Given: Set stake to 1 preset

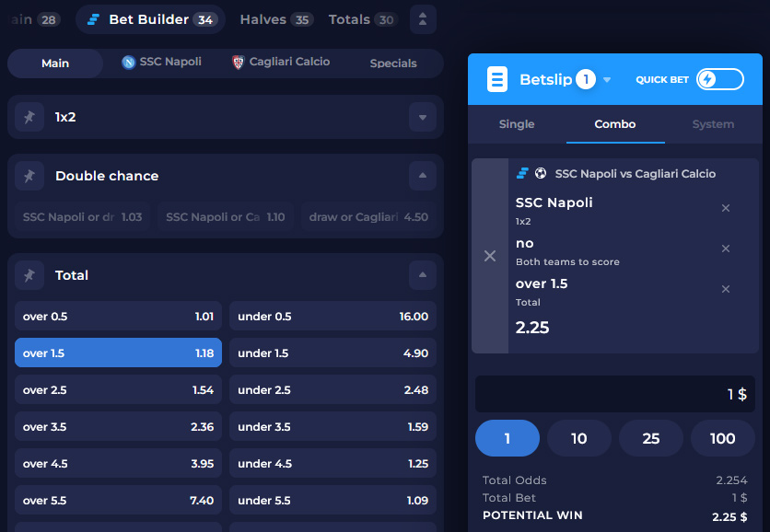Looking at the screenshot, I should pyautogui.click(x=507, y=438).
